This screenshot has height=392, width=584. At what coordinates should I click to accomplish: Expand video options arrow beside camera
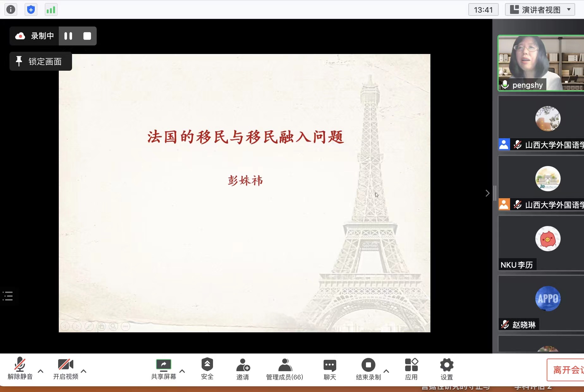(x=84, y=371)
